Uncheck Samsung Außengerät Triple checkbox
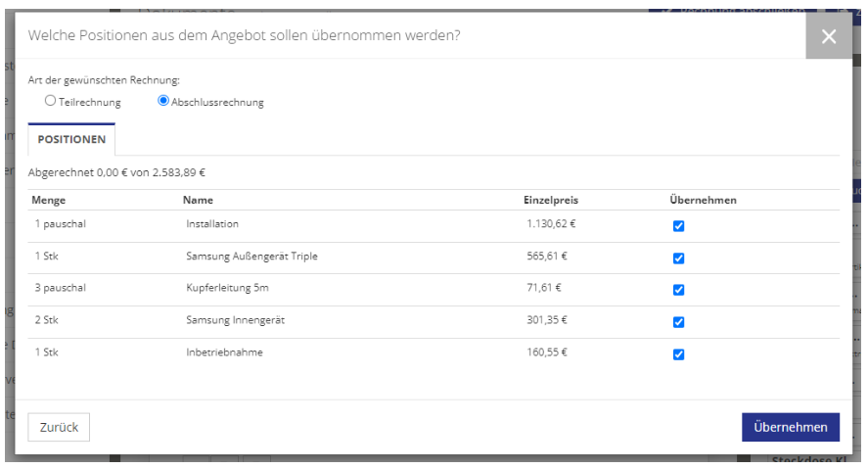Viewport: 868px width, 469px height. (679, 258)
